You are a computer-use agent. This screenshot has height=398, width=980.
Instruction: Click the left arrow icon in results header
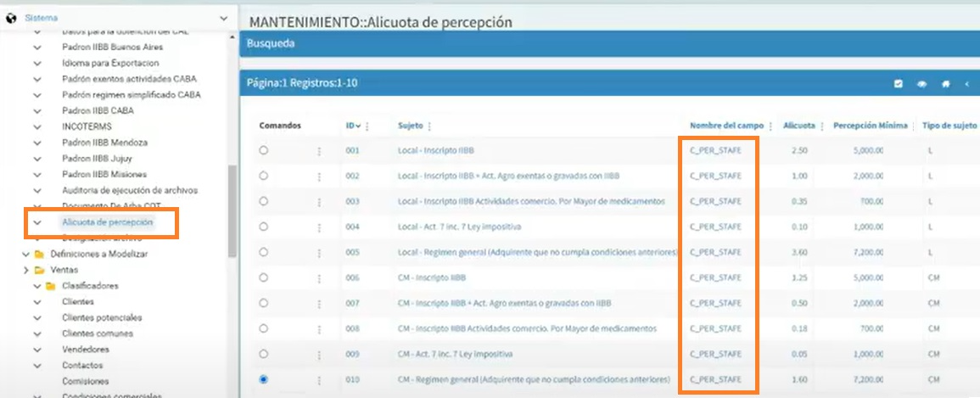pos(967,84)
